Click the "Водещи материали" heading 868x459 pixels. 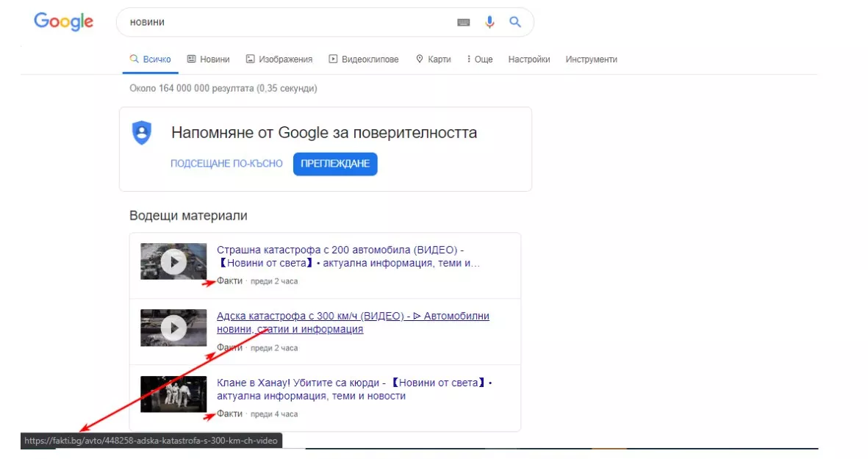(188, 216)
